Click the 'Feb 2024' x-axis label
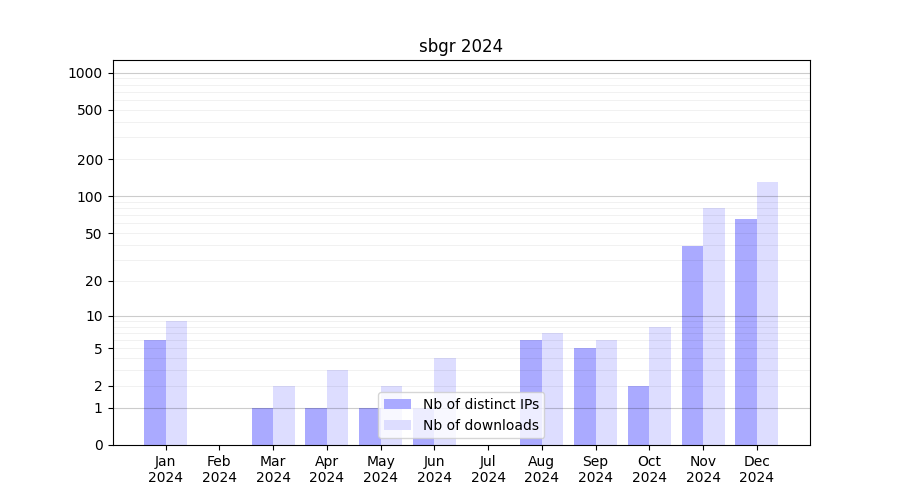The width and height of the screenshot is (900, 500). coord(219,469)
